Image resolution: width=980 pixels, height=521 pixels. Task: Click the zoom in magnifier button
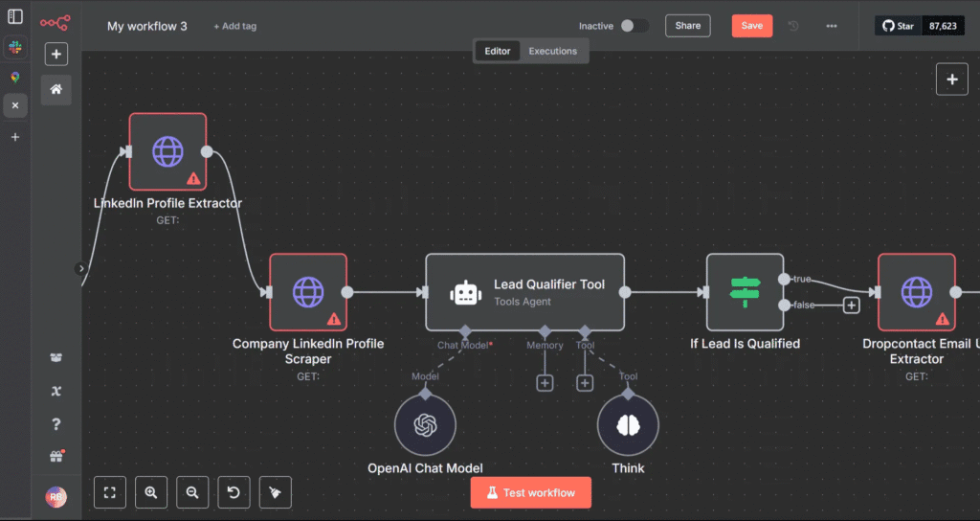tap(151, 492)
